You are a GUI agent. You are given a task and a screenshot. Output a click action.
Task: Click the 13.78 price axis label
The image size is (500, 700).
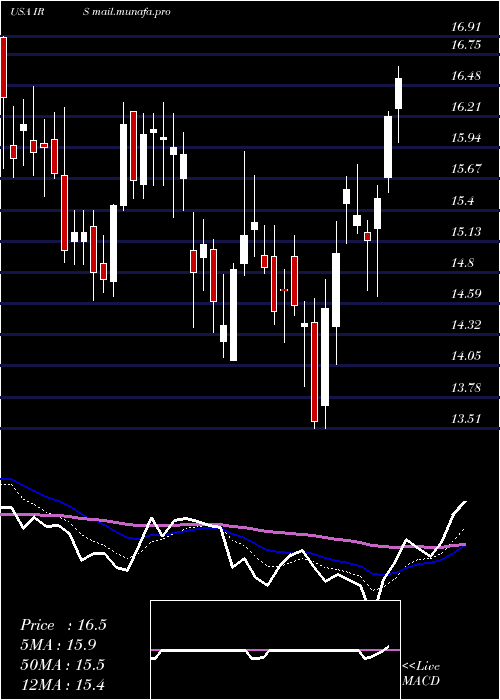pos(466,387)
